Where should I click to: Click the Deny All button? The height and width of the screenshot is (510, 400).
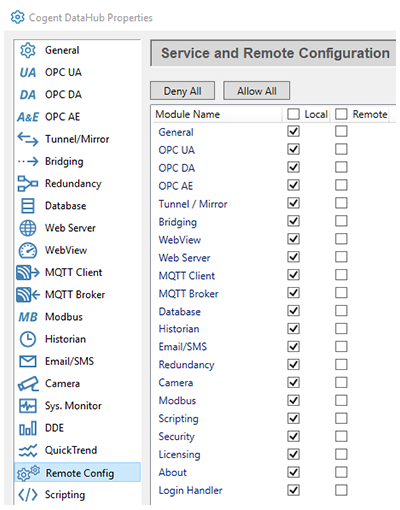(182, 91)
